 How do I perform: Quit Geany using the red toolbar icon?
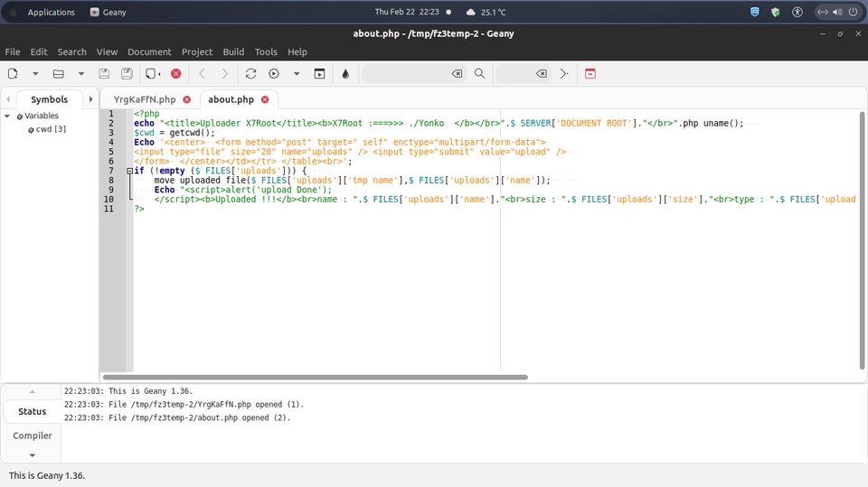[x=590, y=73]
